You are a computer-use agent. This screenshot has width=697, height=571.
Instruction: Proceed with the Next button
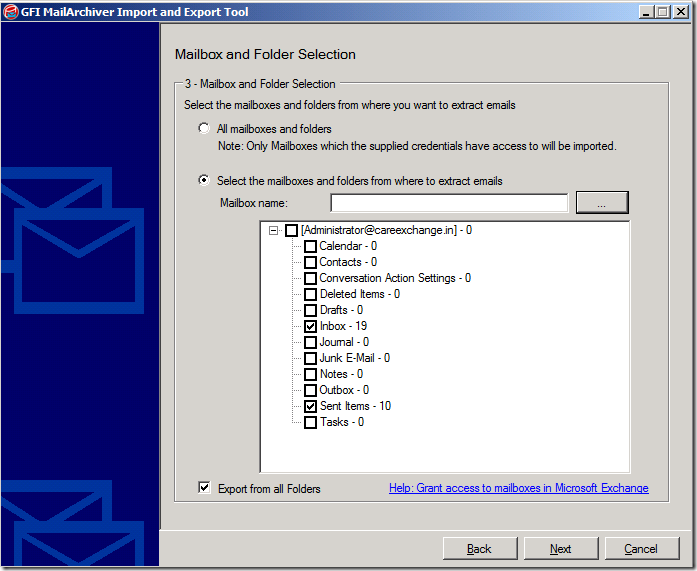pyautogui.click(x=561, y=549)
